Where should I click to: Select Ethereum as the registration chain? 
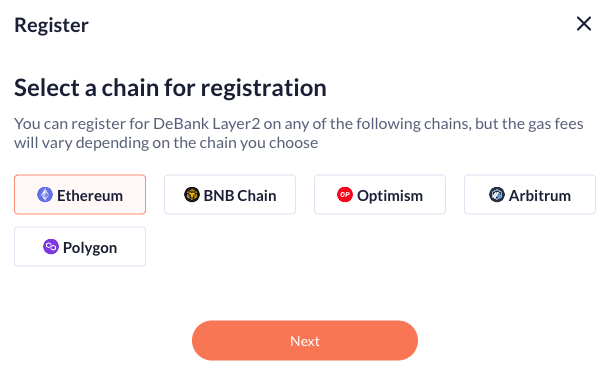tap(80, 194)
